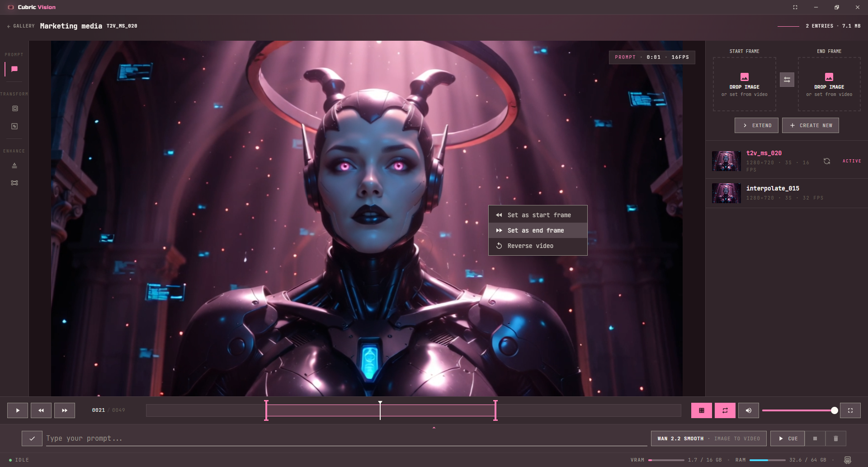Image resolution: width=868 pixels, height=467 pixels.
Task: Toggle app fullscreen icon in title bar
Action: [795, 7]
